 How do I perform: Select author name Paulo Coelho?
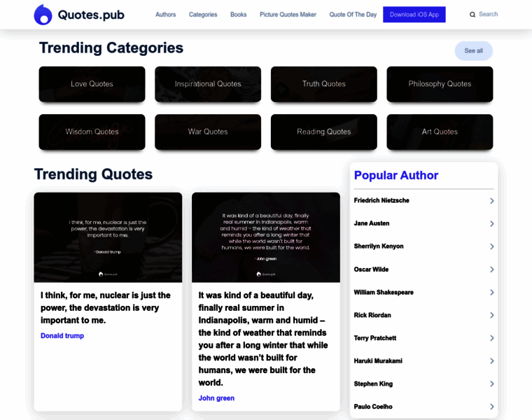coord(373,407)
